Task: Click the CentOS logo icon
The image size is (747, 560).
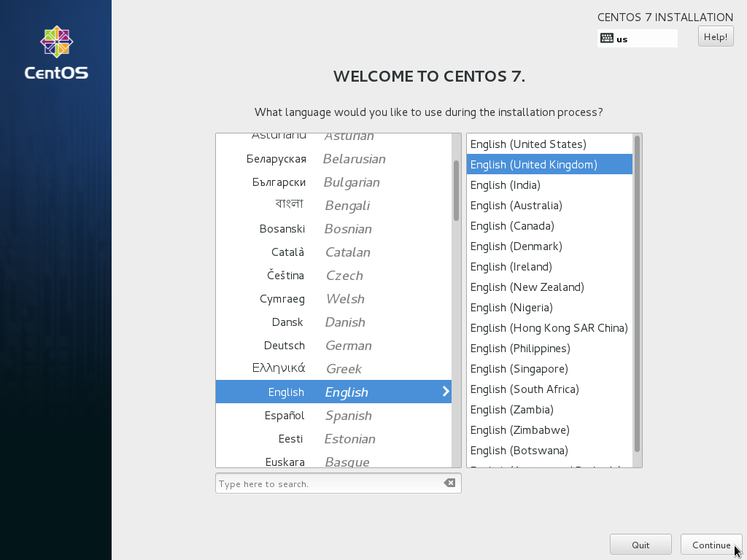Action: (56, 42)
